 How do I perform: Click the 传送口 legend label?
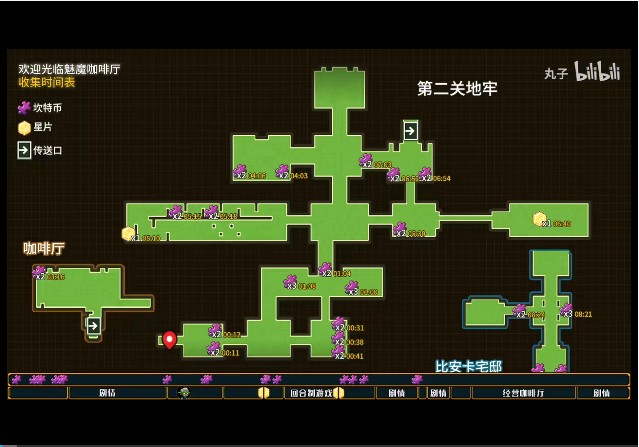click(x=47, y=150)
